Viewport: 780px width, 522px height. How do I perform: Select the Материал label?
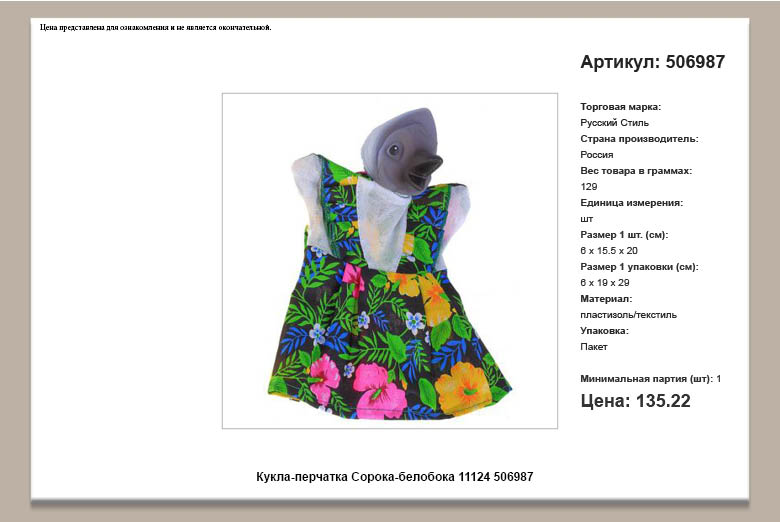[606, 299]
